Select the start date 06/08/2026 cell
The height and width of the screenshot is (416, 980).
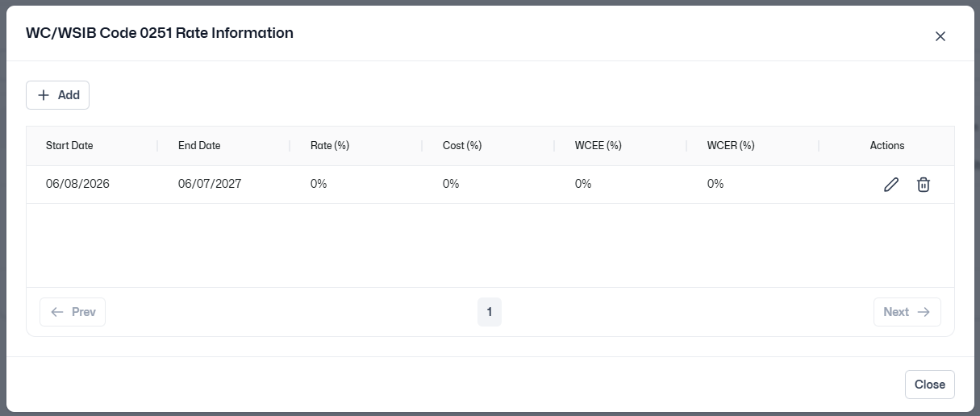(x=77, y=184)
